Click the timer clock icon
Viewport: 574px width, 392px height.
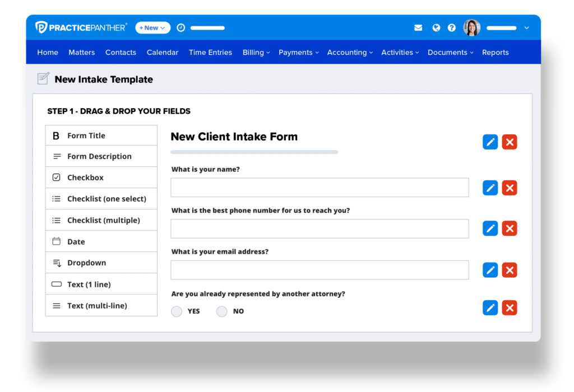click(181, 28)
